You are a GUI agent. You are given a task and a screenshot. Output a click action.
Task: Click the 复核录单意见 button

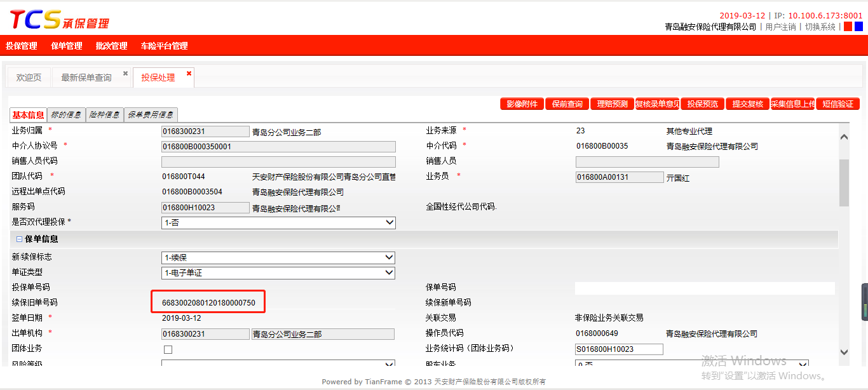point(657,104)
